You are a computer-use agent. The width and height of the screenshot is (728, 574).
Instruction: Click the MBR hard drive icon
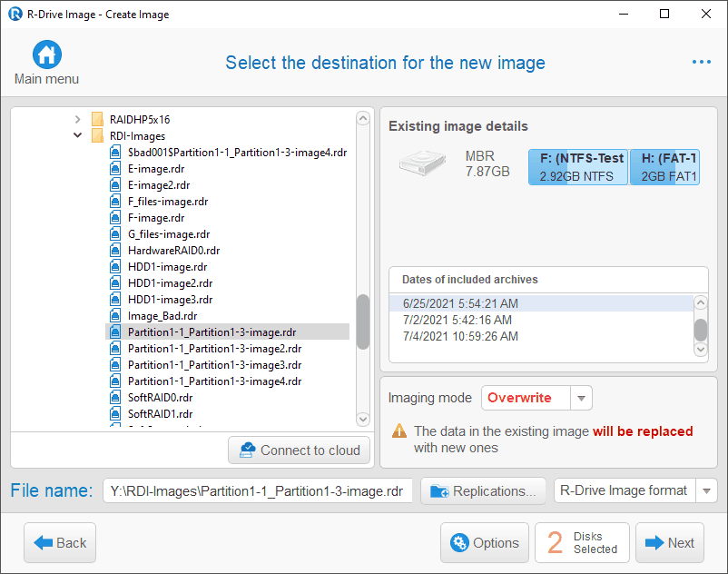pos(422,163)
